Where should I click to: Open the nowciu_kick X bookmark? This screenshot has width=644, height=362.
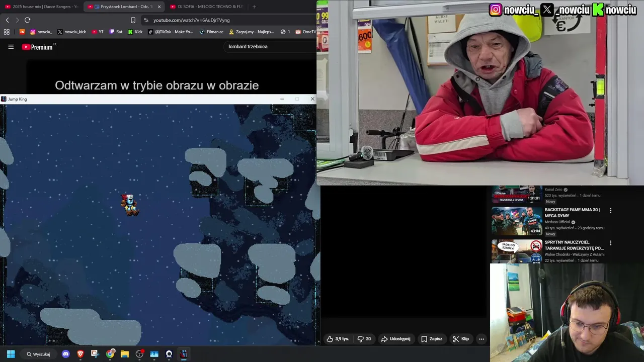click(x=71, y=32)
